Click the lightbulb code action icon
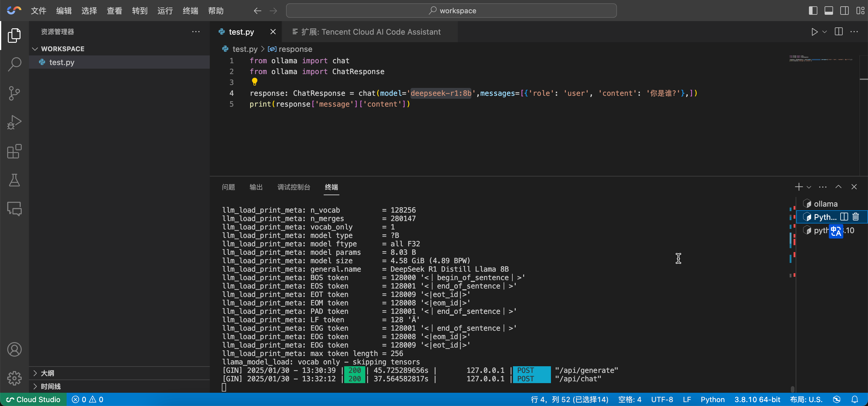This screenshot has width=868, height=406. (x=254, y=81)
